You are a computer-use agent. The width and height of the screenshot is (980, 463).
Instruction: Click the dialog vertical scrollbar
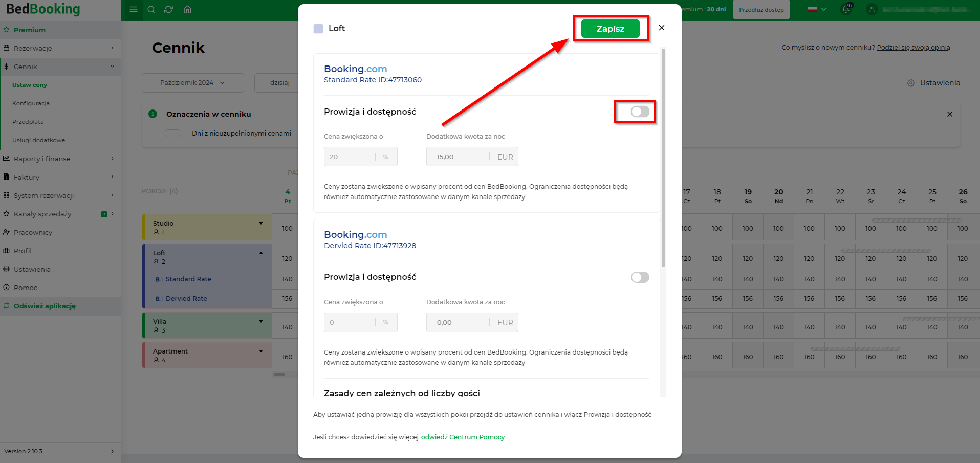(663, 158)
